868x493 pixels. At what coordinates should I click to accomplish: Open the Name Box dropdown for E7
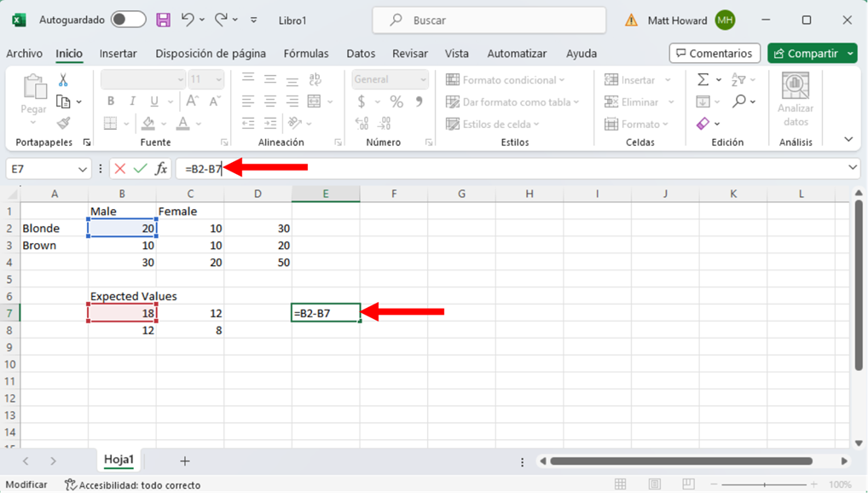tap(83, 170)
